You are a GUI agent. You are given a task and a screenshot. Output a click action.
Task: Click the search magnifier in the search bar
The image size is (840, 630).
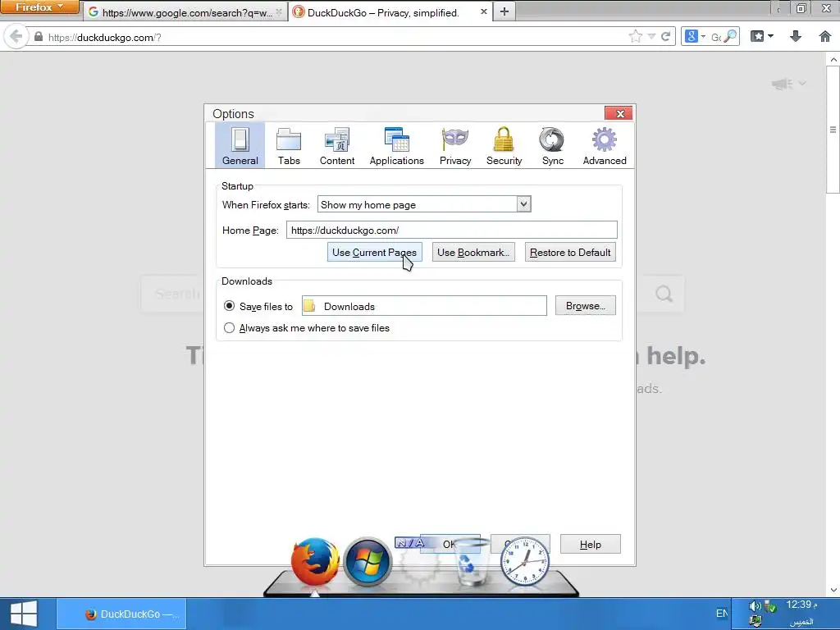[x=730, y=36]
